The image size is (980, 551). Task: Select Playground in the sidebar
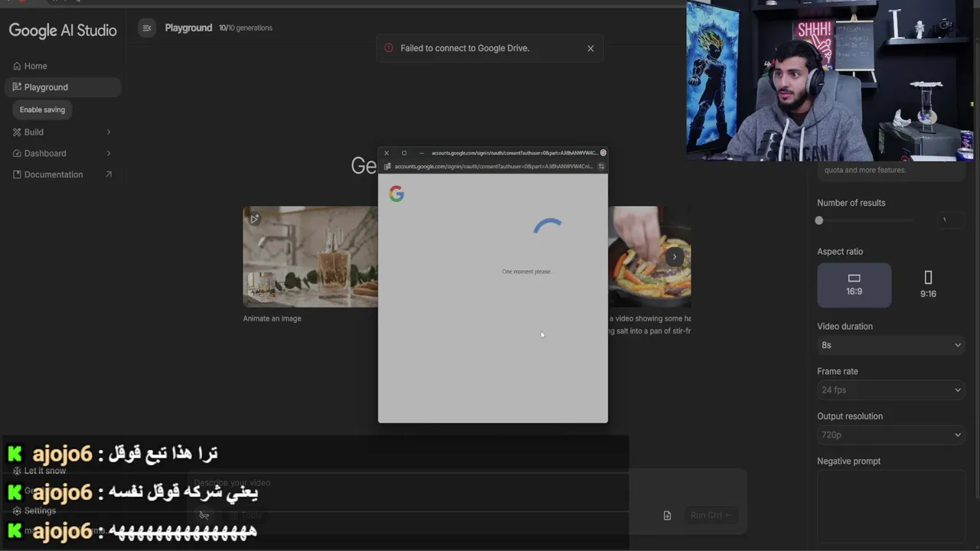tap(63, 87)
